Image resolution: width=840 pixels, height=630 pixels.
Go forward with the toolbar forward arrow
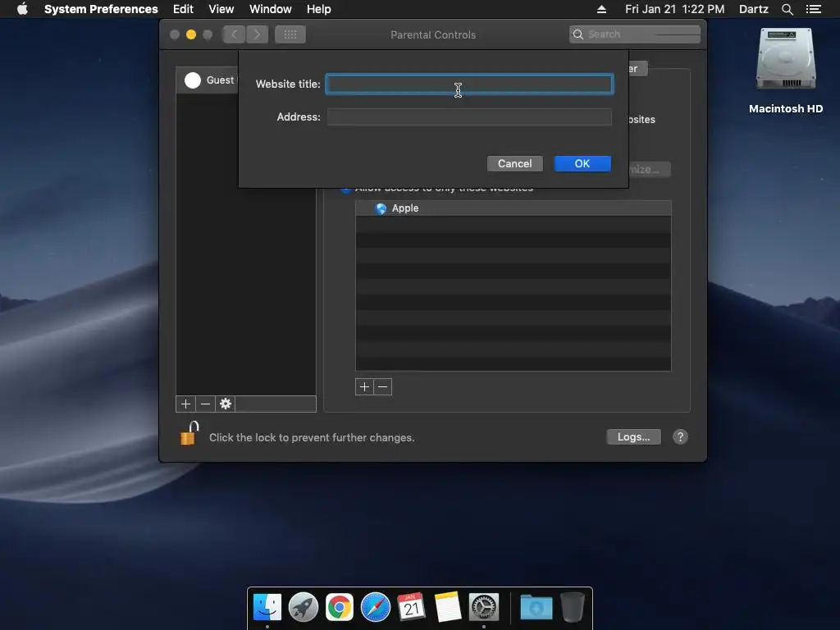pyautogui.click(x=257, y=34)
